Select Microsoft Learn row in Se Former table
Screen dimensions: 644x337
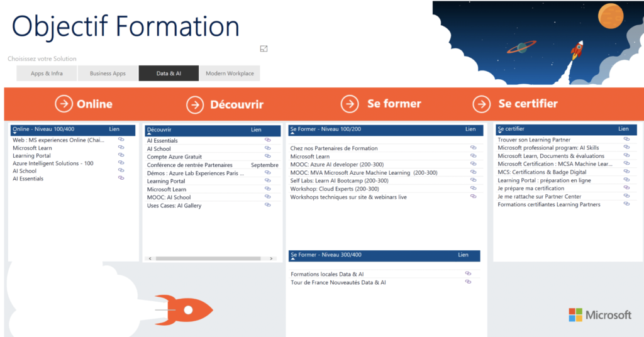[x=385, y=157]
